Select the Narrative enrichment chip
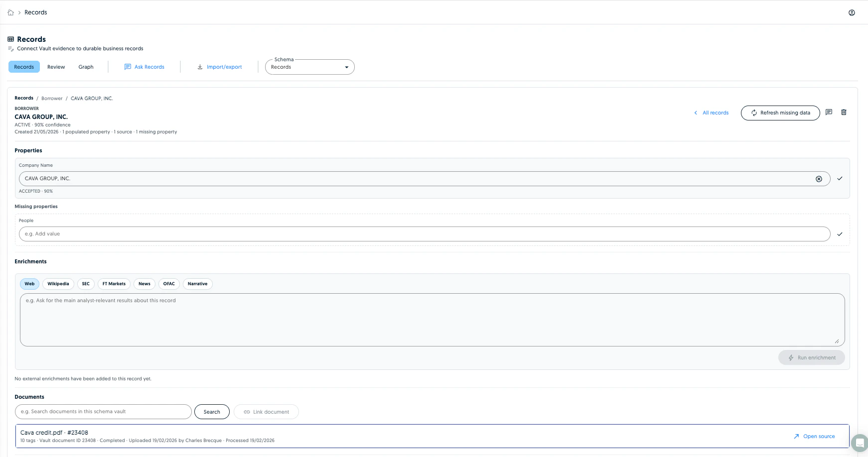This screenshot has width=868, height=457. point(197,284)
